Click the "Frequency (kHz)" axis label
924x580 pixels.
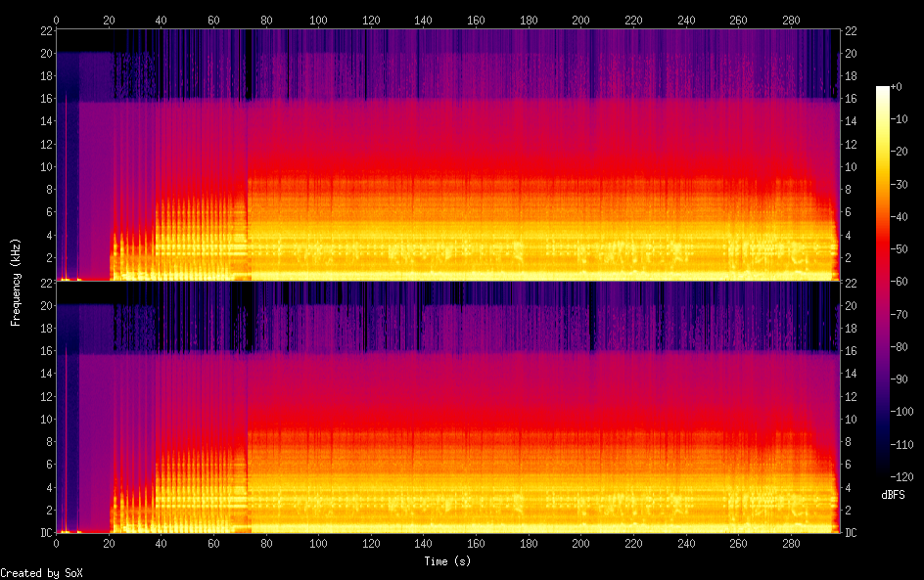pos(16,282)
